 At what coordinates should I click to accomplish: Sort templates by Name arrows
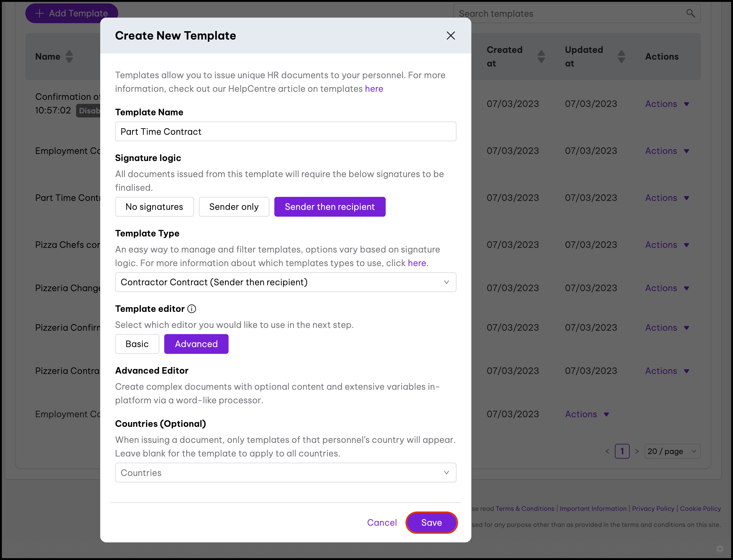click(x=69, y=57)
